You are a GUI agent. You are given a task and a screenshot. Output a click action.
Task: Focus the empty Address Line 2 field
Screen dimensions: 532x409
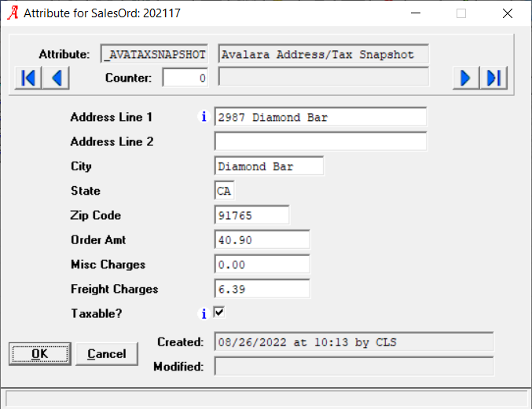pos(321,141)
